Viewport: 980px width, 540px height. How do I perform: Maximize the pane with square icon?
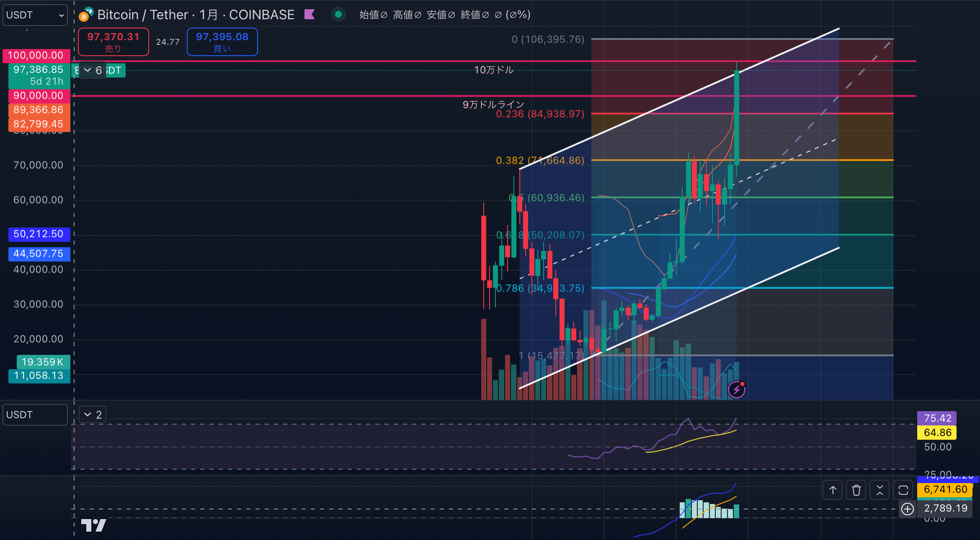(903, 490)
